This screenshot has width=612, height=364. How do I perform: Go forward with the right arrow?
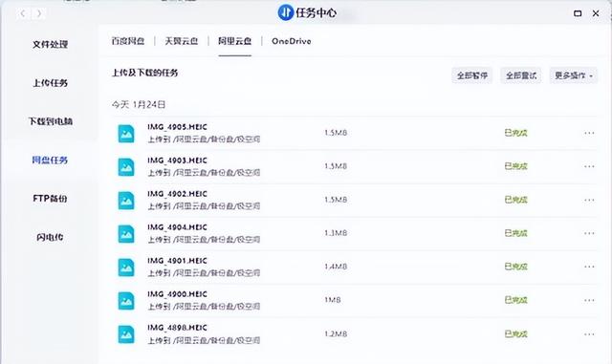[x=39, y=13]
